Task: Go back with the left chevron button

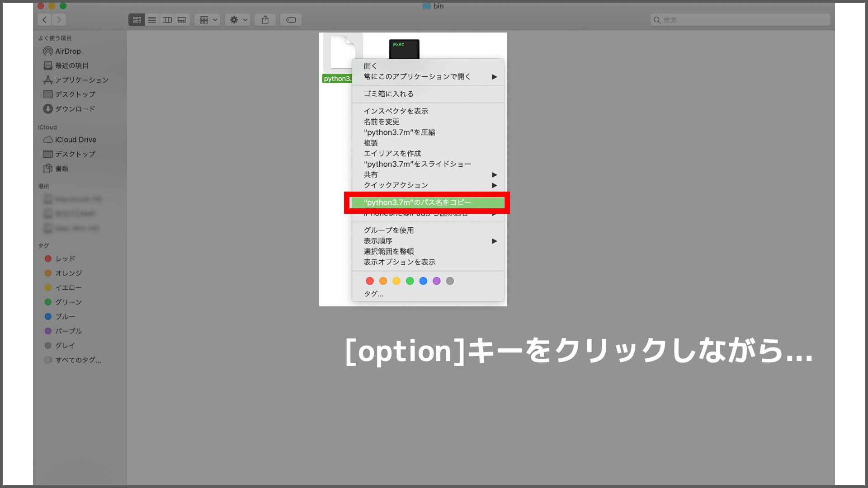Action: [44, 19]
